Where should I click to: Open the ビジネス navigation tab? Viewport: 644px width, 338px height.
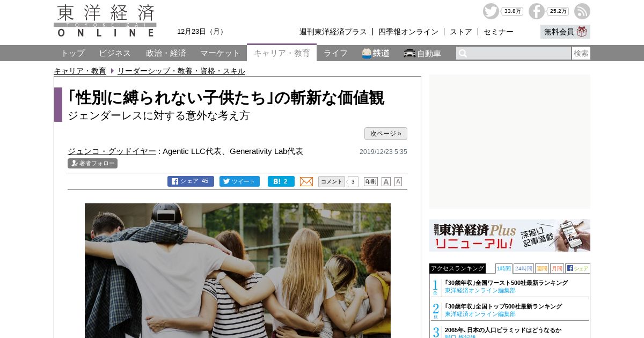pyautogui.click(x=115, y=53)
